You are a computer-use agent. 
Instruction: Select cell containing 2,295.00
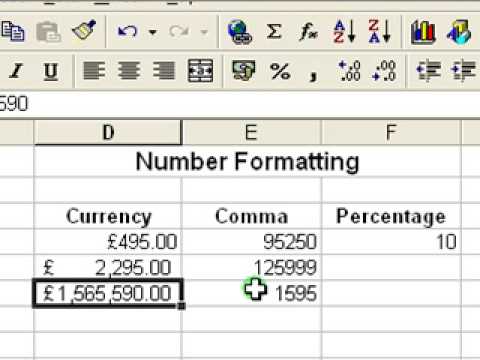click(x=108, y=268)
